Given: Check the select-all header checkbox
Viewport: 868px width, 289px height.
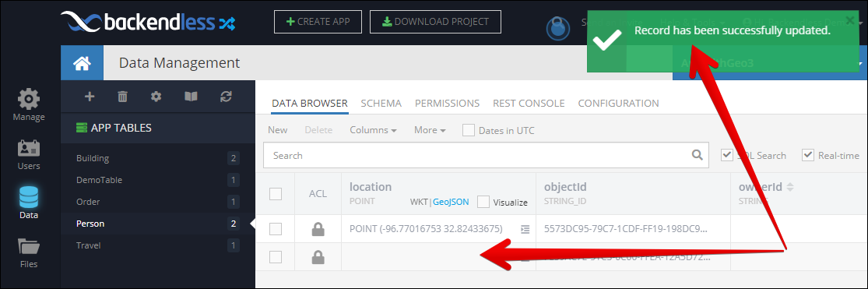Looking at the screenshot, I should coord(275,194).
